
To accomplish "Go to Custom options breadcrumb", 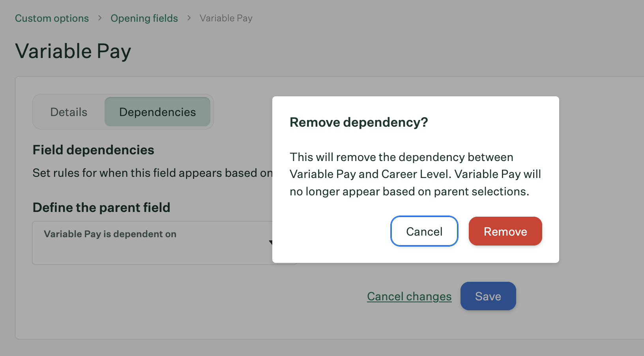I will pyautogui.click(x=52, y=18).
